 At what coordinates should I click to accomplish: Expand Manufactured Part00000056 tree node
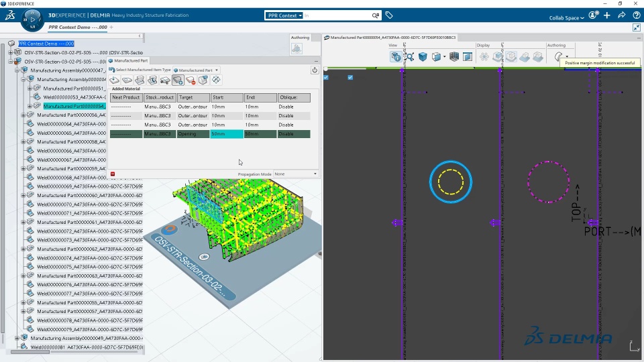pyautogui.click(x=23, y=115)
